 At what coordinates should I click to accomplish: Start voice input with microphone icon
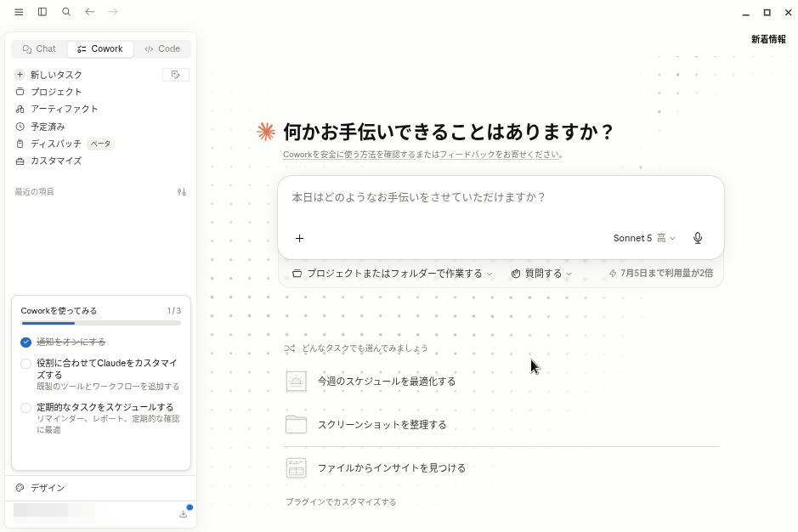click(698, 238)
